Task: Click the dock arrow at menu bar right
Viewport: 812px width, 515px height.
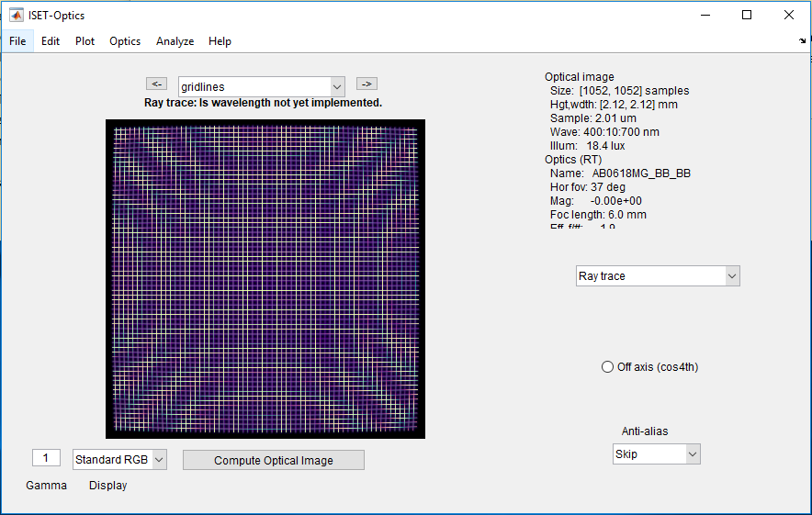Action: pos(803,41)
